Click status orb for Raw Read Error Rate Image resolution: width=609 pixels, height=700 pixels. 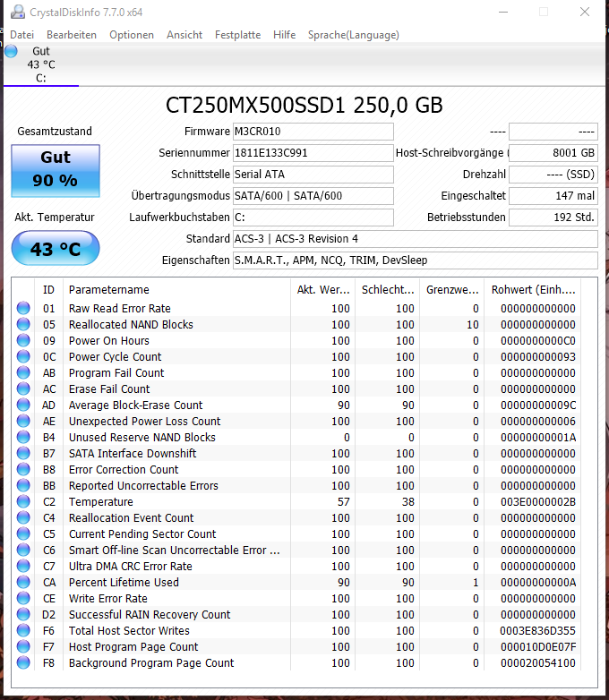23,308
